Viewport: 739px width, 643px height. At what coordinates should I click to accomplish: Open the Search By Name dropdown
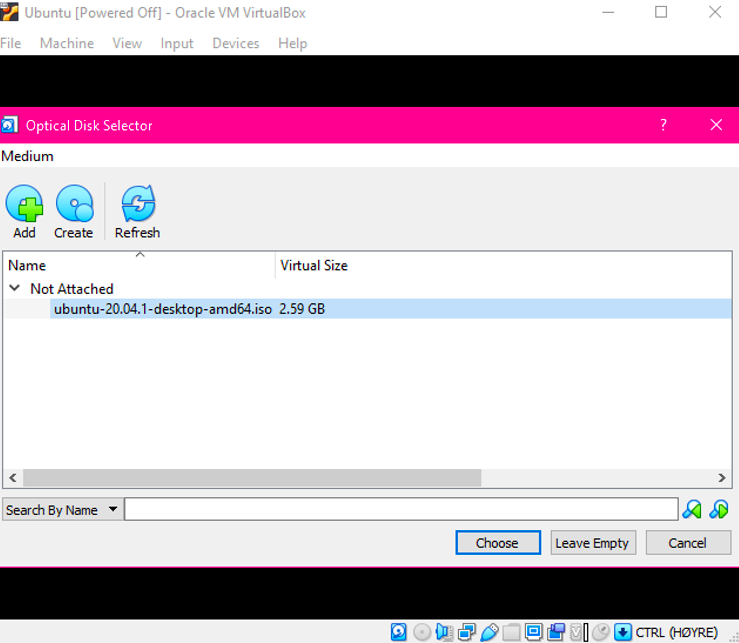coord(62,510)
